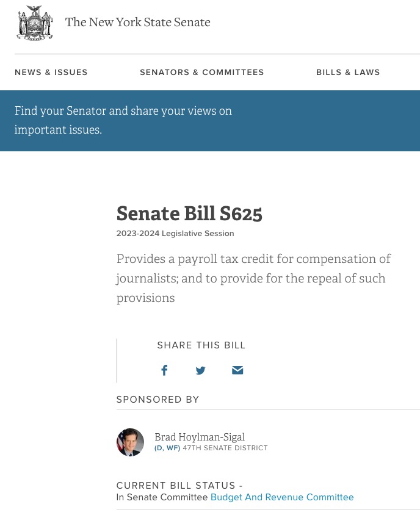Image resolution: width=420 pixels, height=518 pixels.
Task: Open the Bills & Laws menu
Action: click(x=348, y=73)
